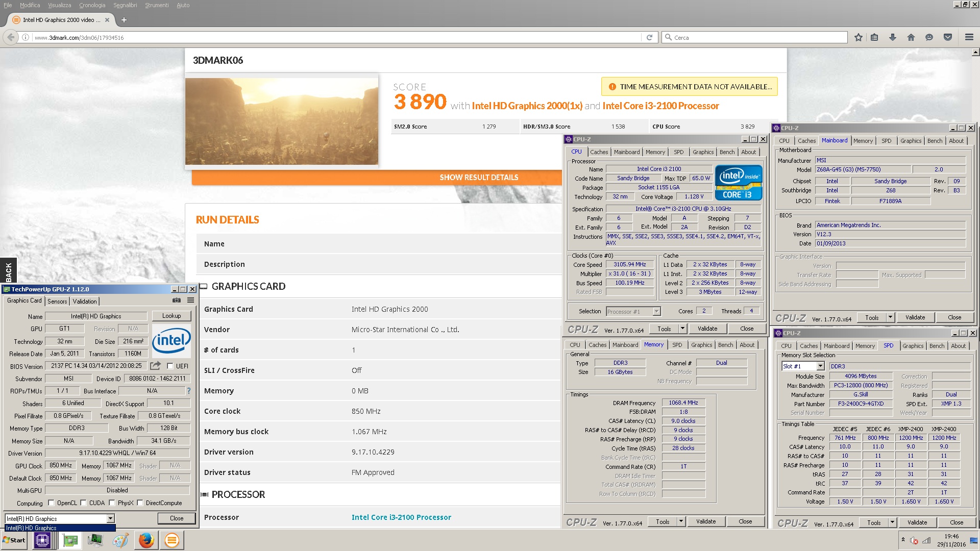Image resolution: width=980 pixels, height=551 pixels.
Task: Open Graphics tab in the SPD window
Action: click(x=913, y=346)
